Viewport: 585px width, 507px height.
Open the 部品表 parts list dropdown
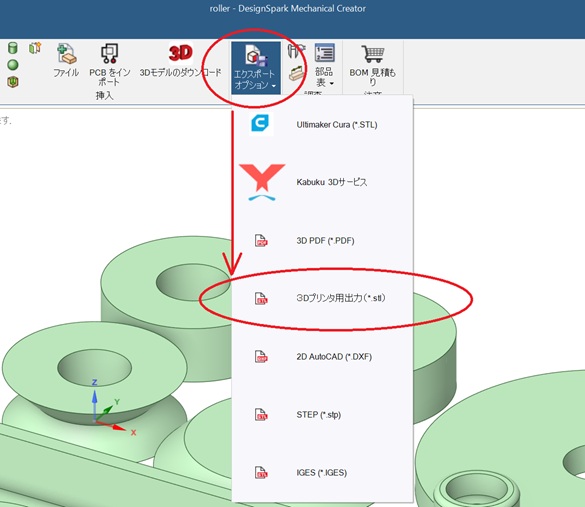(x=324, y=65)
